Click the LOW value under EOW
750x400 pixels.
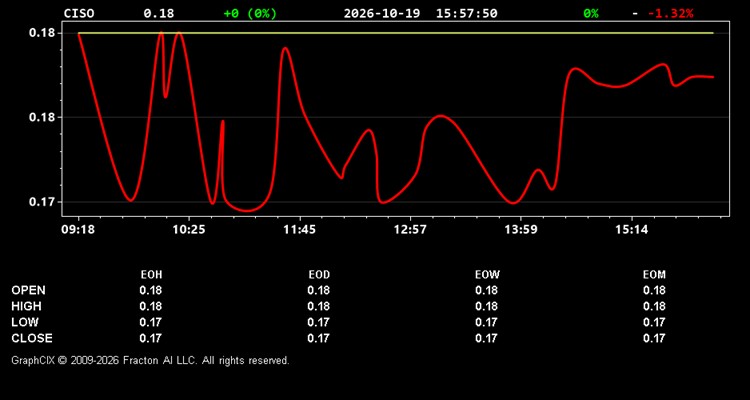(x=486, y=322)
